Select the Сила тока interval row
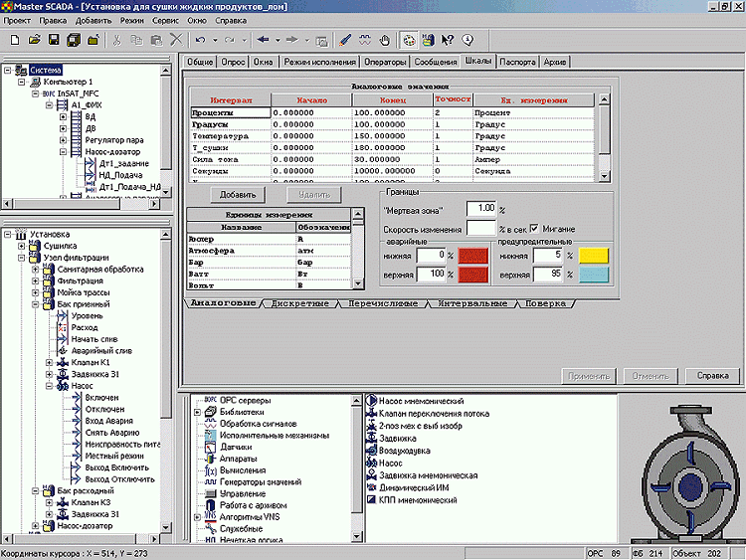746x560 pixels. [393, 159]
